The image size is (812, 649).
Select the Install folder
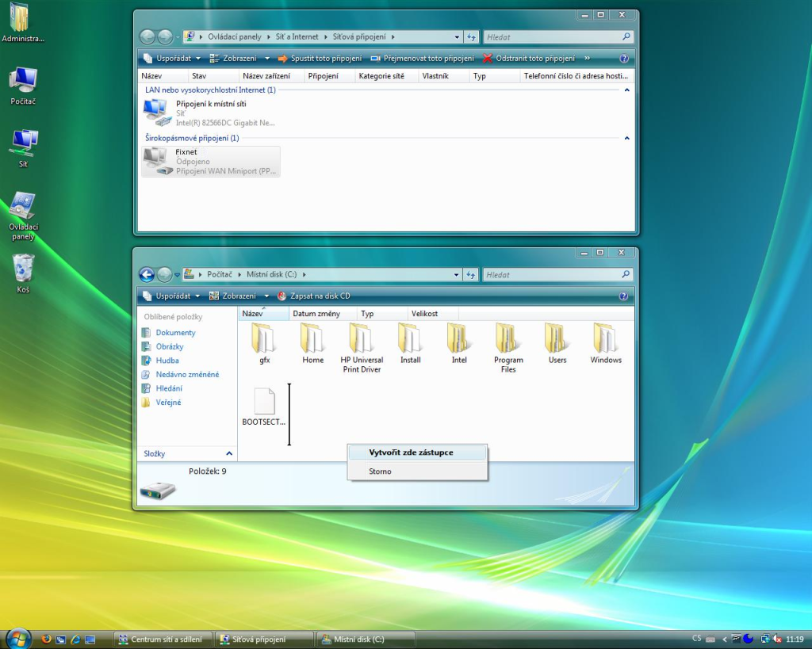tap(410, 342)
